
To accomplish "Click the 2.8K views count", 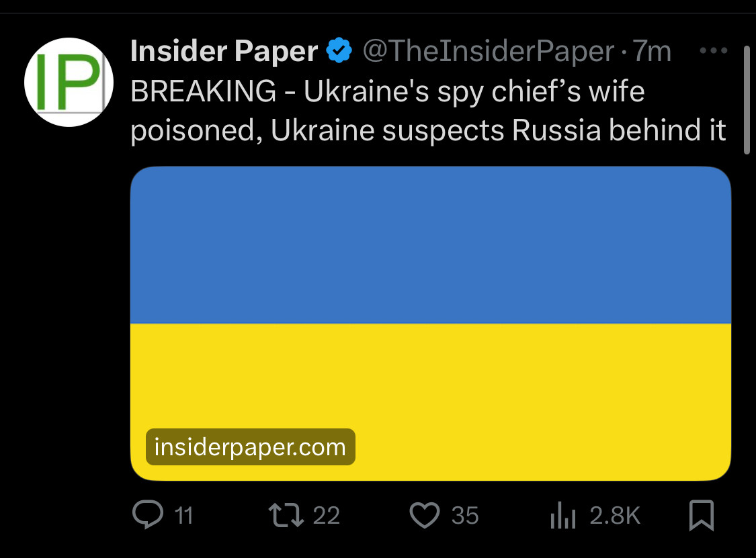I will pyautogui.click(x=615, y=516).
